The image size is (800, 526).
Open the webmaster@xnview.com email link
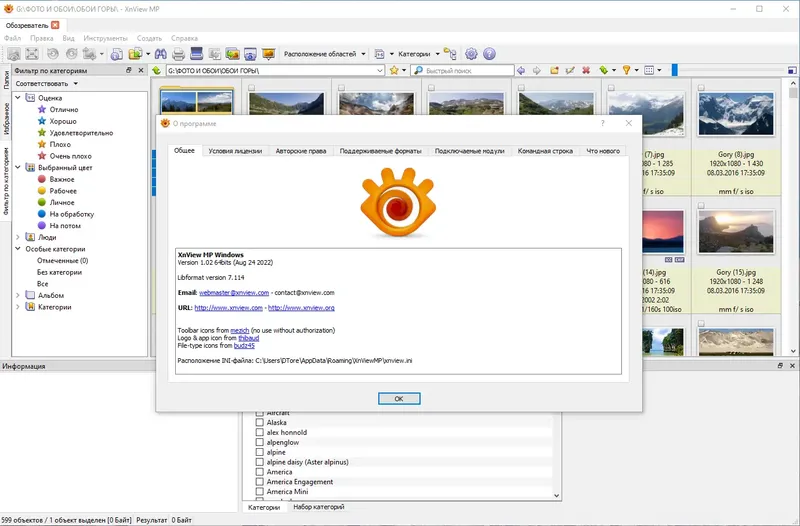234,293
